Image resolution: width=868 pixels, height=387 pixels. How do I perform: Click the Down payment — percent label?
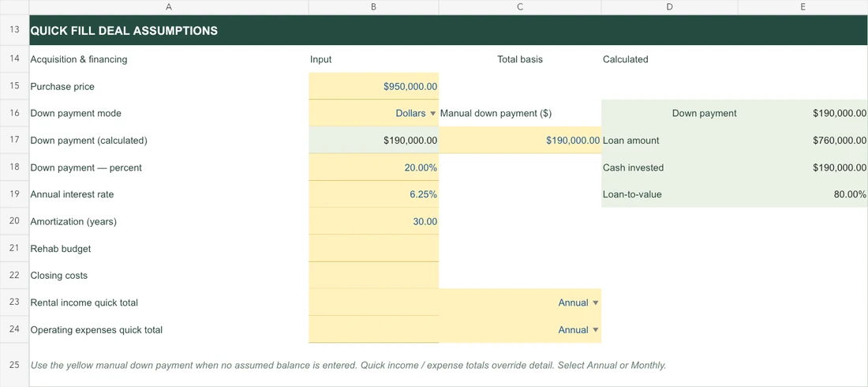pos(86,168)
